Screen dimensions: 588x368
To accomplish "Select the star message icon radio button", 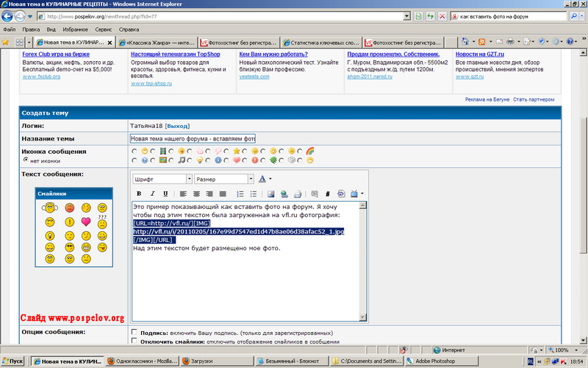I will tap(226, 152).
